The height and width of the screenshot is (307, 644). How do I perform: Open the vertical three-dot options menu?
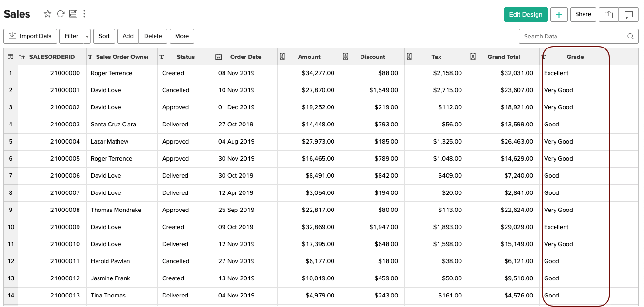pyautogui.click(x=84, y=14)
